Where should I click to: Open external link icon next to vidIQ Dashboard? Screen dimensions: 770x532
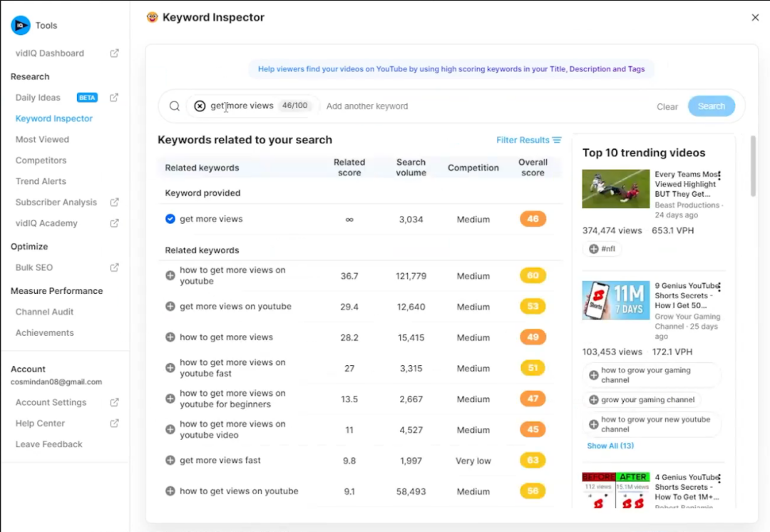(x=114, y=53)
